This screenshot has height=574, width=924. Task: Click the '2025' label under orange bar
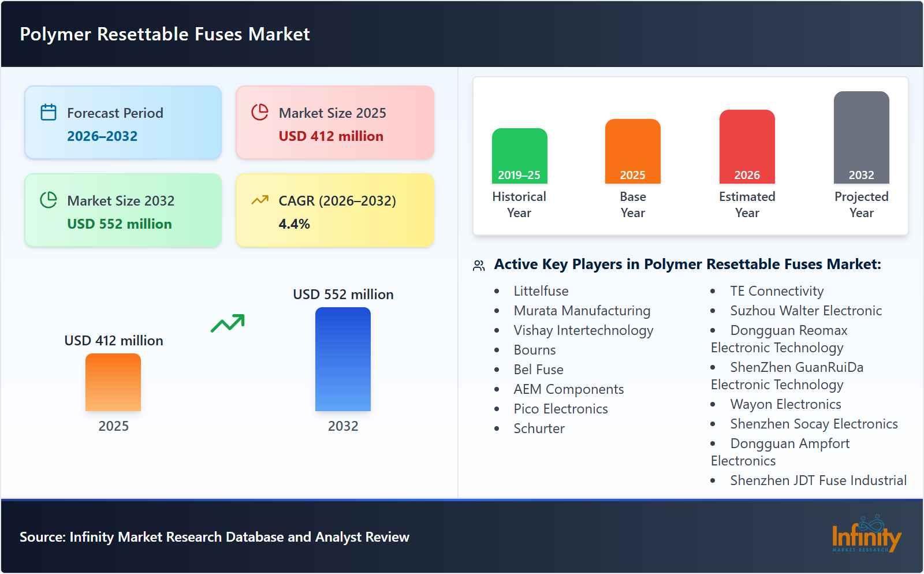click(x=113, y=426)
